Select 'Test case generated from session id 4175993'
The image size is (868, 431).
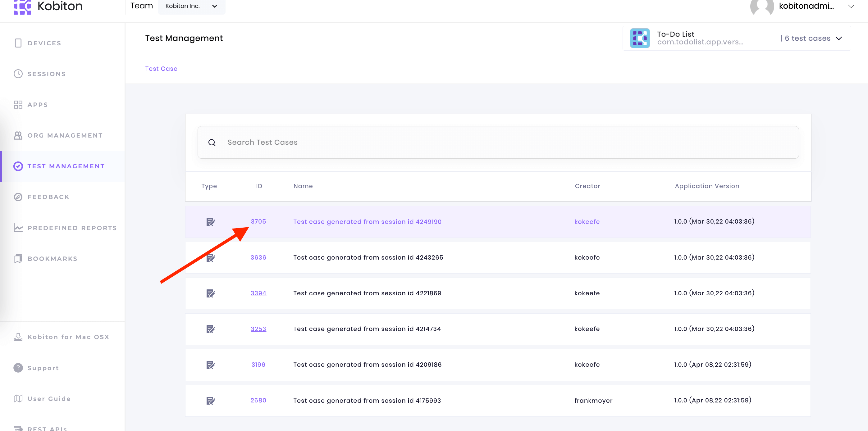pos(367,401)
